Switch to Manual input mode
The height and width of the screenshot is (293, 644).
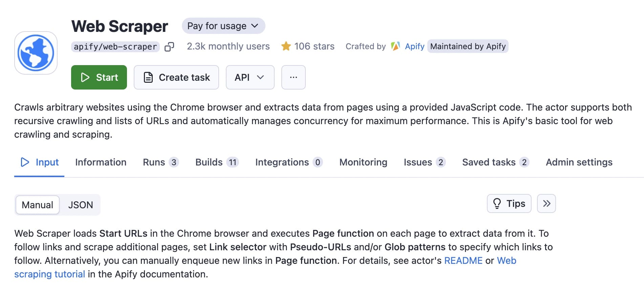[x=38, y=205]
